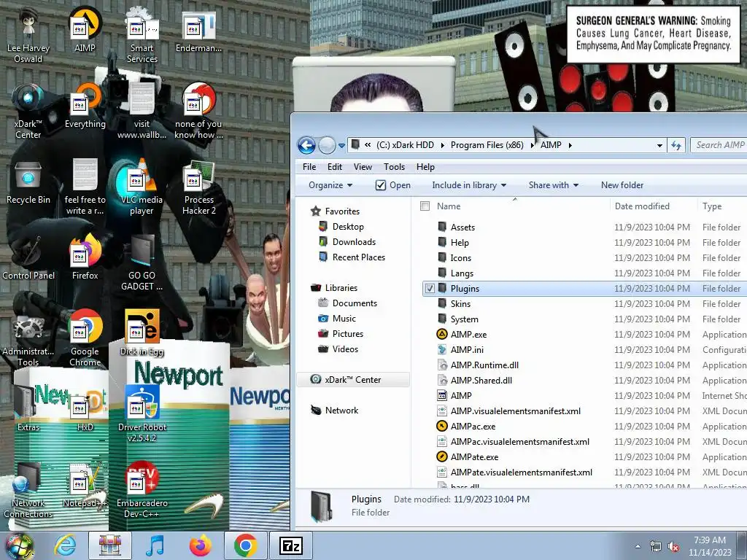Launch Google Chrome desktop shortcut
This screenshot has width=747, height=560.
click(85, 338)
